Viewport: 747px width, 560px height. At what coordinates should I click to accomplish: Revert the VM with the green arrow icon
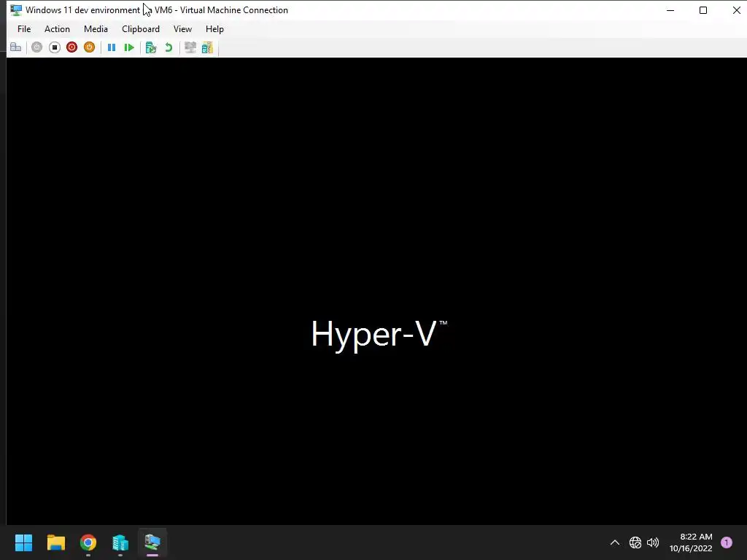coord(169,47)
